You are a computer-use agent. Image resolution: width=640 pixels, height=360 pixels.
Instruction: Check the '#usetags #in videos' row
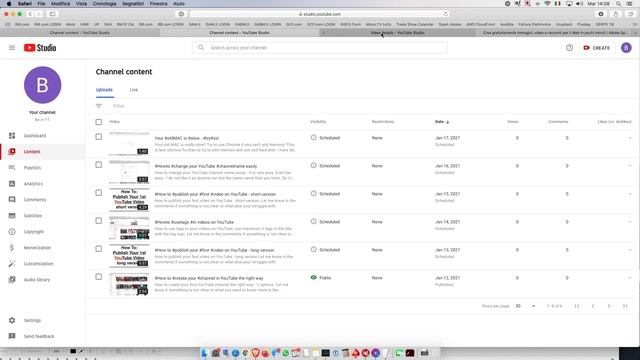(x=99, y=221)
